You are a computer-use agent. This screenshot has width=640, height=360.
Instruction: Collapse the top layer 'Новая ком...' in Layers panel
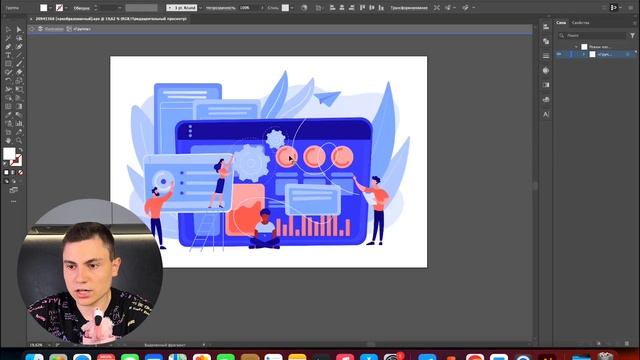576,47
